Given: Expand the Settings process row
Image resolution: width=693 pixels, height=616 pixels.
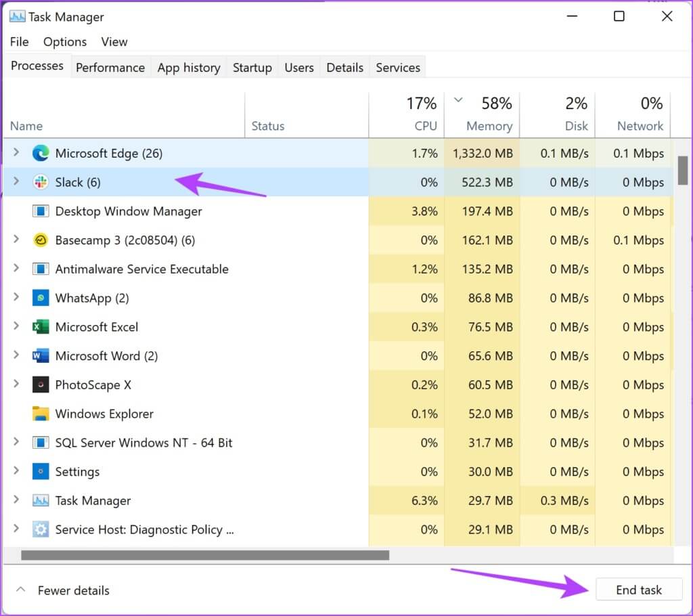Looking at the screenshot, I should (x=16, y=470).
